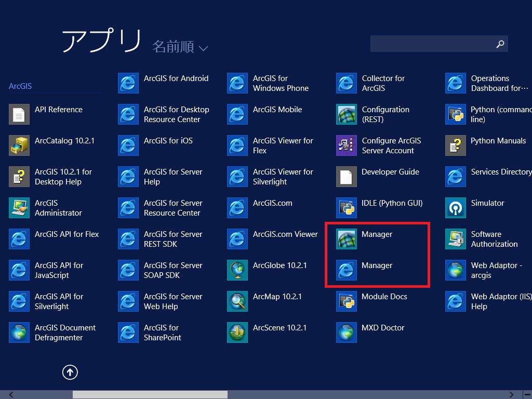Start IDLE (Python GUI) icon

click(x=347, y=208)
